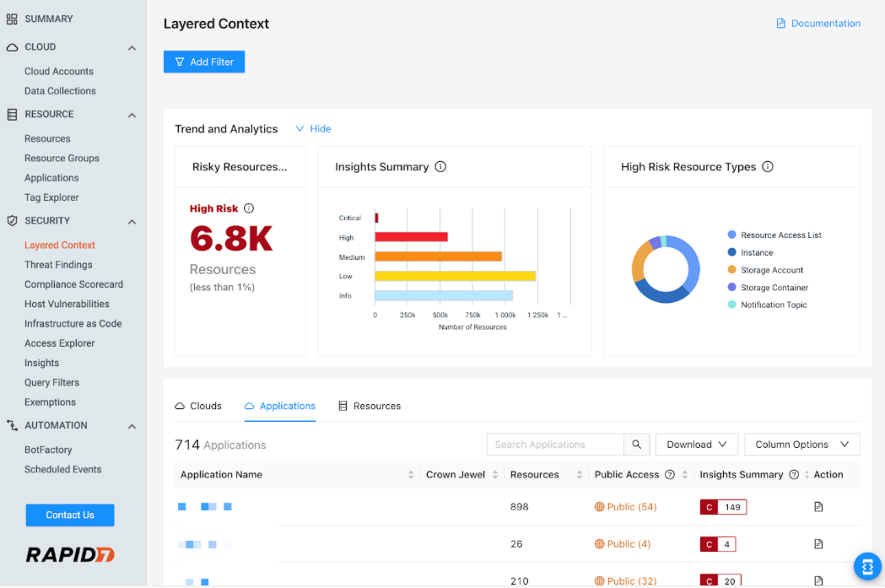Image resolution: width=885 pixels, height=588 pixels.
Task: Open the Documentation link
Action: point(818,24)
